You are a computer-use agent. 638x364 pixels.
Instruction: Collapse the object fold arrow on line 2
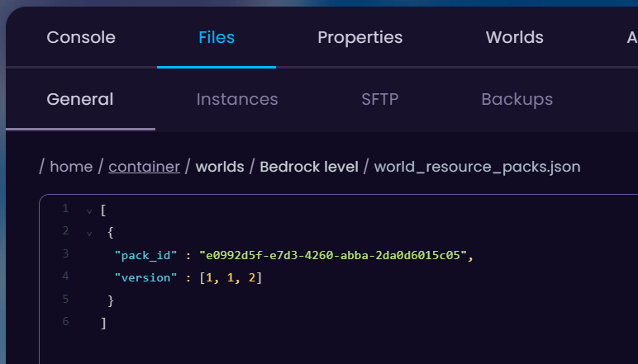(89, 234)
